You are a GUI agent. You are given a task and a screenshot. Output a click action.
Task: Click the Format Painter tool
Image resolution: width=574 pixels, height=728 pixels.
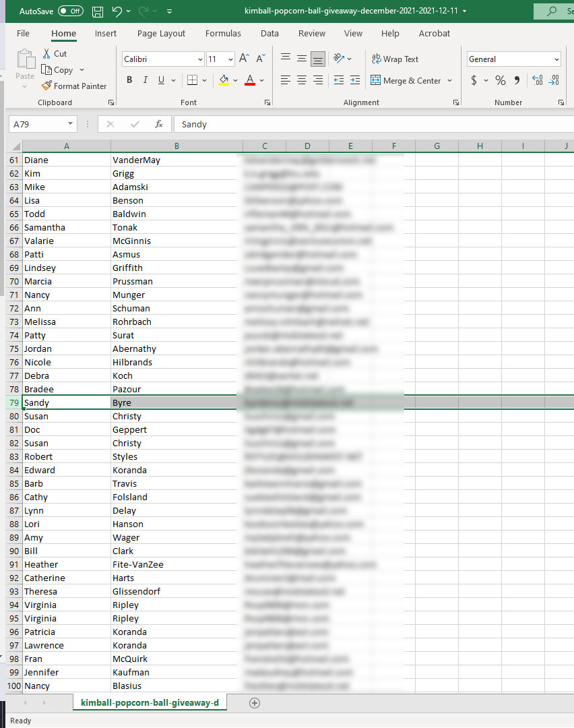click(x=73, y=86)
